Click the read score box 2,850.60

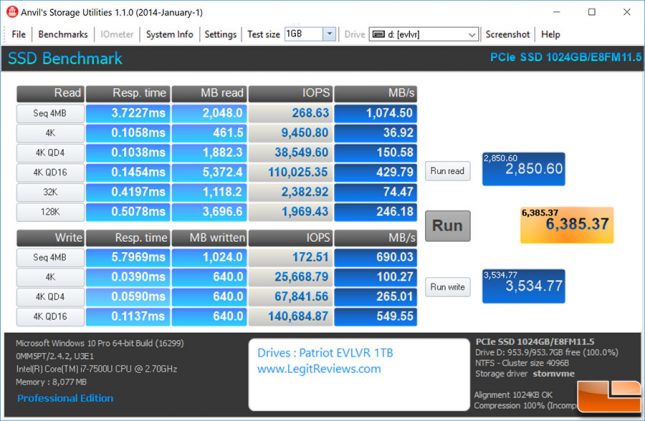(524, 169)
